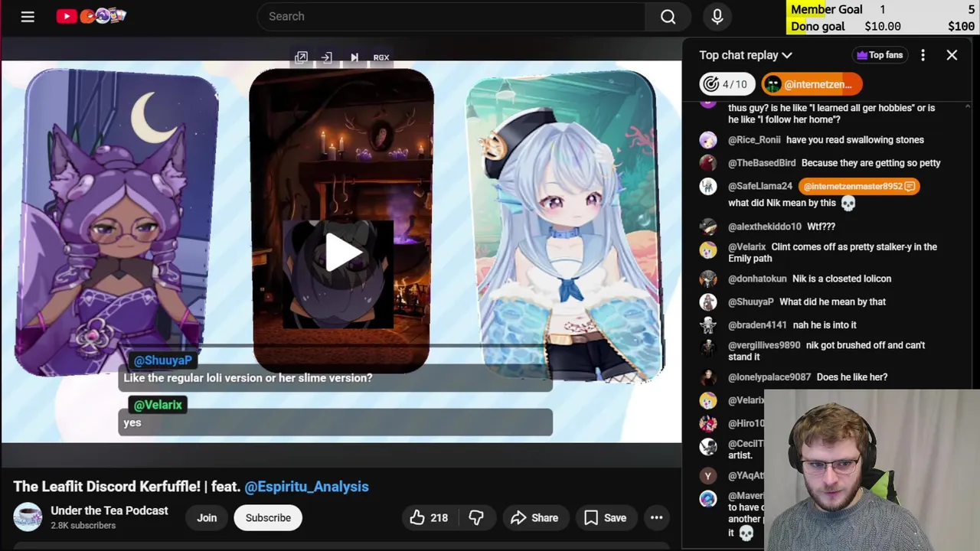Click the Member Goal overlay row

883,9
